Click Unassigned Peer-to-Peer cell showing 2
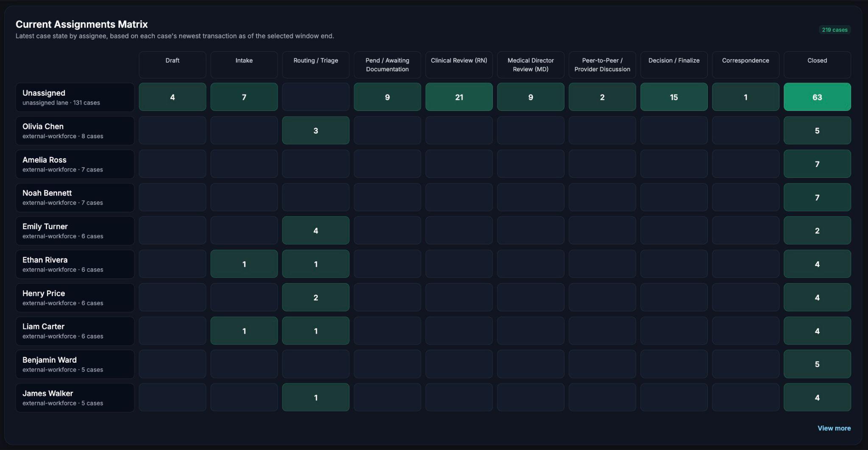Screen dimensions: 868x450 coord(602,97)
